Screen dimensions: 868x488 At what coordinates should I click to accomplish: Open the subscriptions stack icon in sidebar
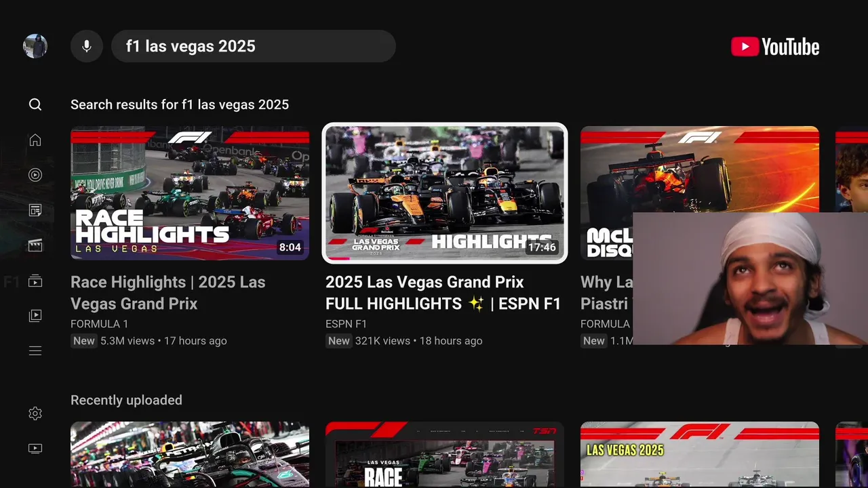(x=35, y=281)
